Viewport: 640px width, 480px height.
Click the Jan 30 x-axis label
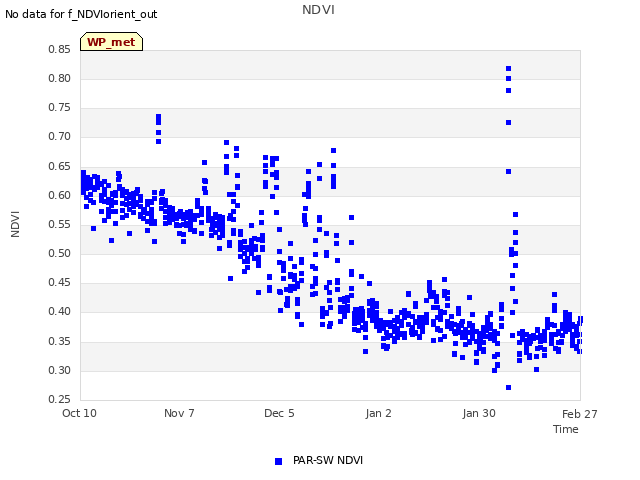(479, 413)
